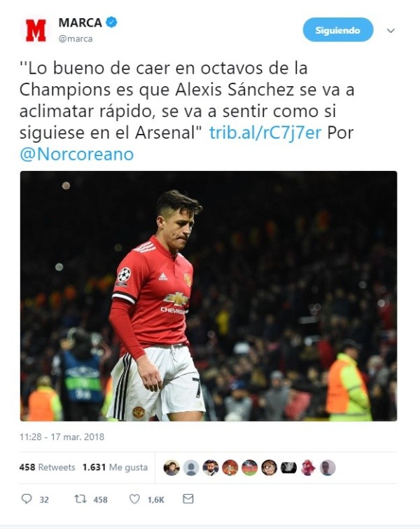Open the trib.al/rC7j7er link

pos(265,132)
